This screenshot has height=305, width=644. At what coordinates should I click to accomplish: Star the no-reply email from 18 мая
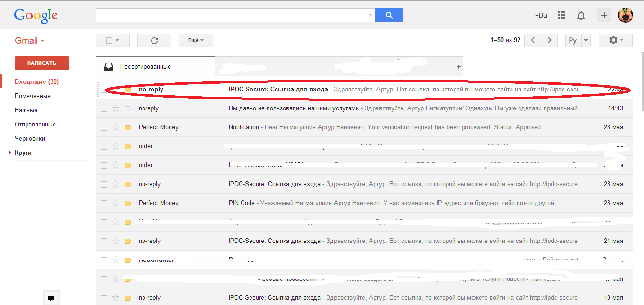click(116, 298)
